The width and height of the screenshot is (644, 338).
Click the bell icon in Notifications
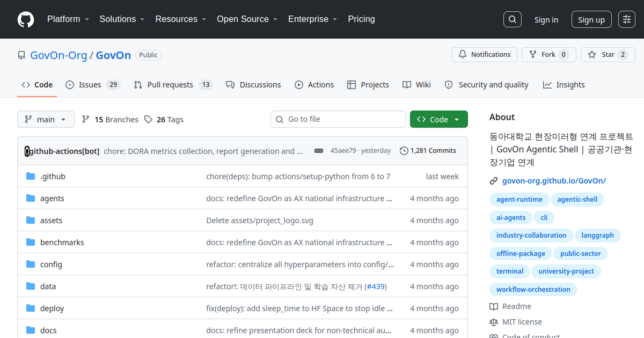pyautogui.click(x=463, y=55)
